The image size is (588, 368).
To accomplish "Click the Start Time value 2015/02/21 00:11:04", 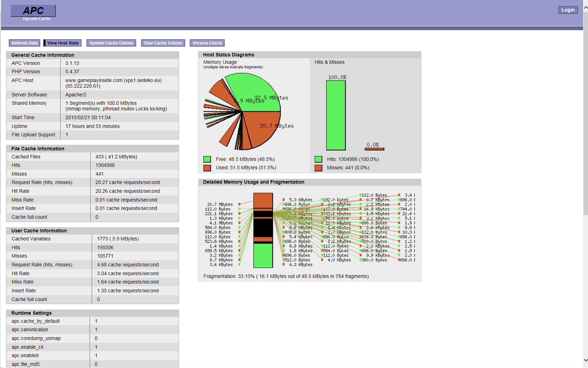I will tap(88, 117).
